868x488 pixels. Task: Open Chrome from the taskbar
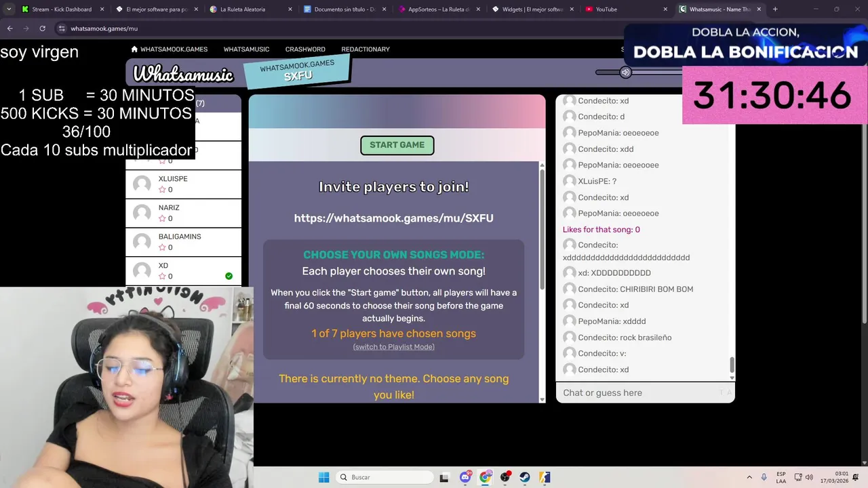pos(485,477)
